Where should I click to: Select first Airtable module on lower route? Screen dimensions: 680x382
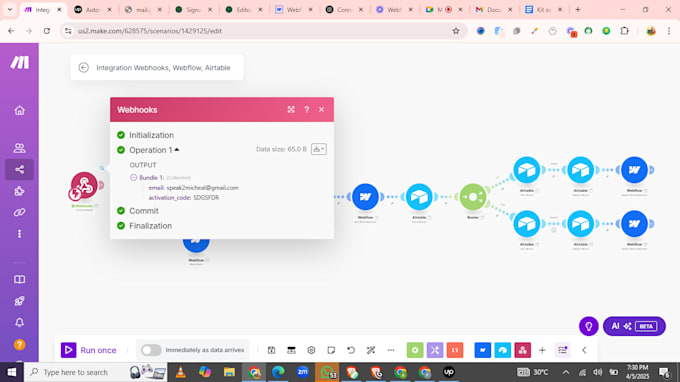pos(527,224)
